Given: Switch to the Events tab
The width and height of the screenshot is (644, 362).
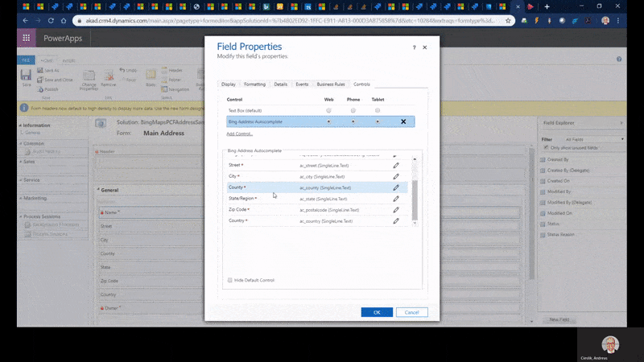Looking at the screenshot, I should click(x=302, y=84).
